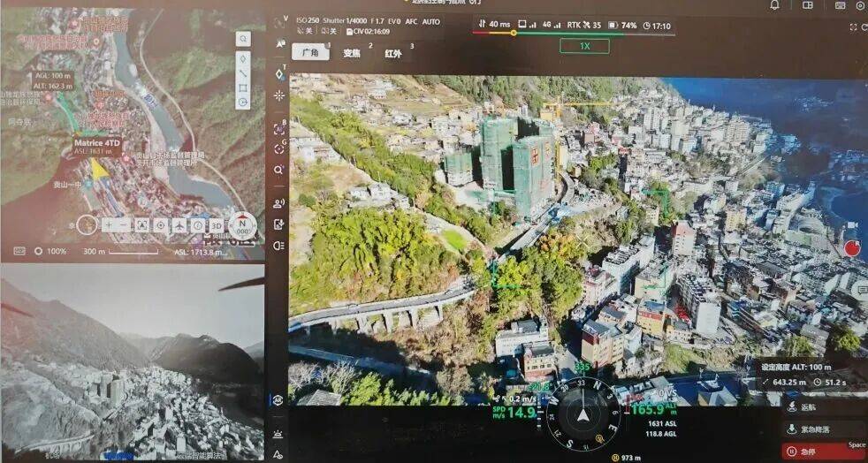Screen dimensions: 868x463
Task: Select the map rectangle area tool
Action: [x=242, y=88]
